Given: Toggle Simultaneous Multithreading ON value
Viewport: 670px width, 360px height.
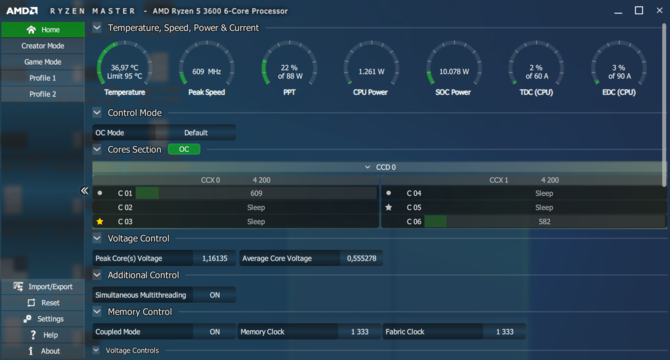Looking at the screenshot, I should [x=214, y=295].
